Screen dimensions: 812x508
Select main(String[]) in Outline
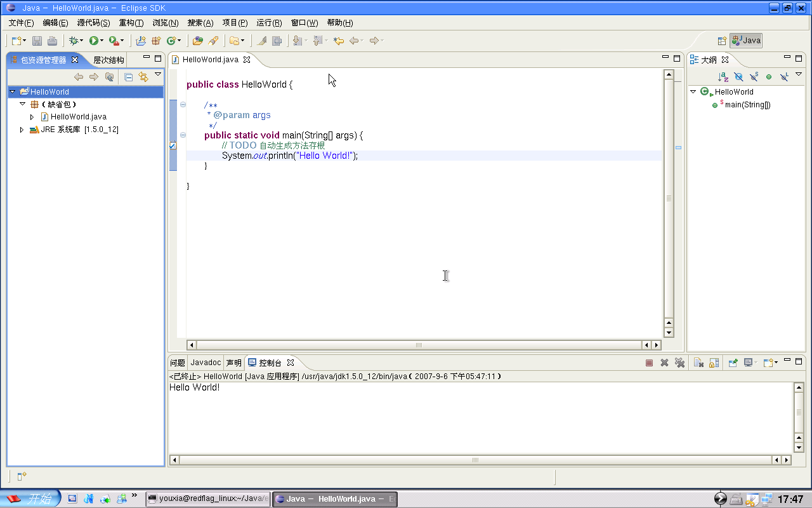click(747, 105)
